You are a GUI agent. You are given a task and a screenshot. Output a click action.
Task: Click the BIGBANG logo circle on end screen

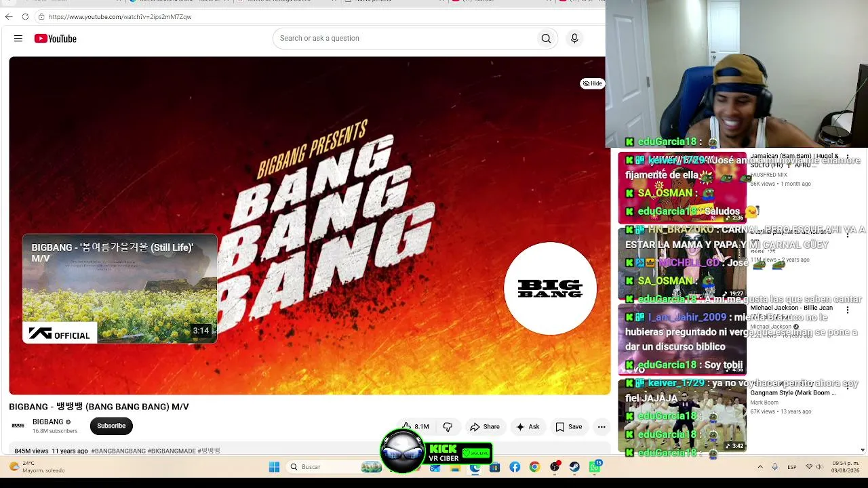click(x=550, y=289)
